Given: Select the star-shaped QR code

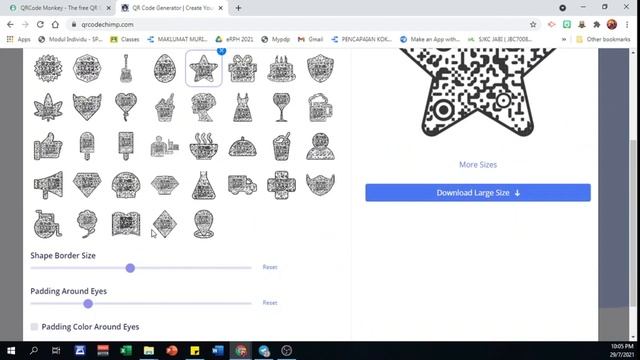Looking at the screenshot, I should pos(204,69).
